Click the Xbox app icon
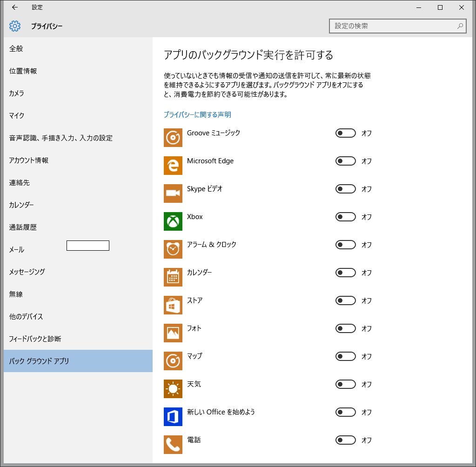Viewport: 476px width, 467px height. click(173, 221)
